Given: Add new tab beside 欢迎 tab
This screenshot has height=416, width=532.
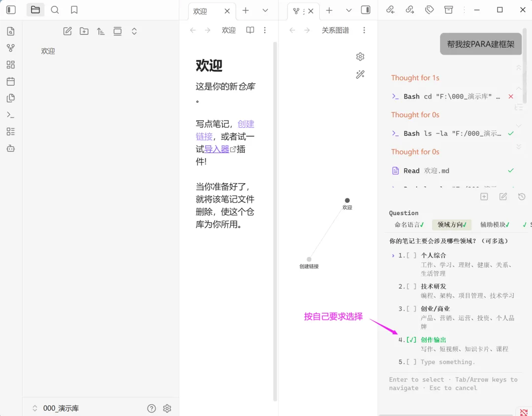Looking at the screenshot, I should [x=245, y=10].
